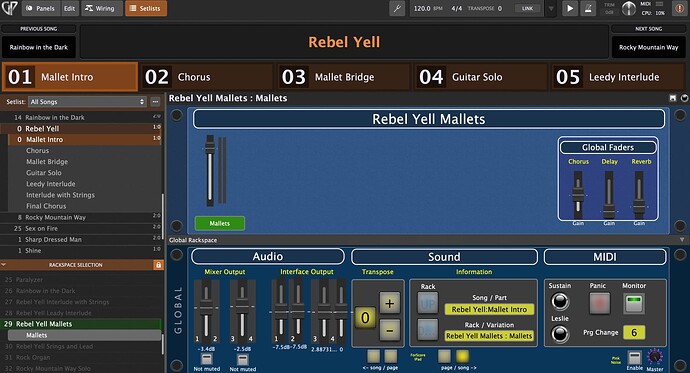The height and width of the screenshot is (373, 690).
Task: Click the round icon beside the save icon
Action: (684, 98)
